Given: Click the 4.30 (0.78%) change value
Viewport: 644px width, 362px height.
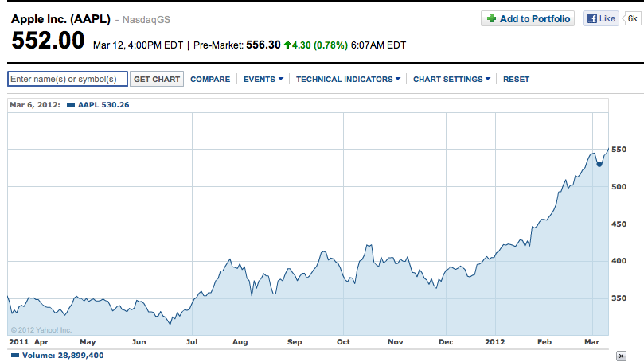Looking at the screenshot, I should click(x=320, y=45).
